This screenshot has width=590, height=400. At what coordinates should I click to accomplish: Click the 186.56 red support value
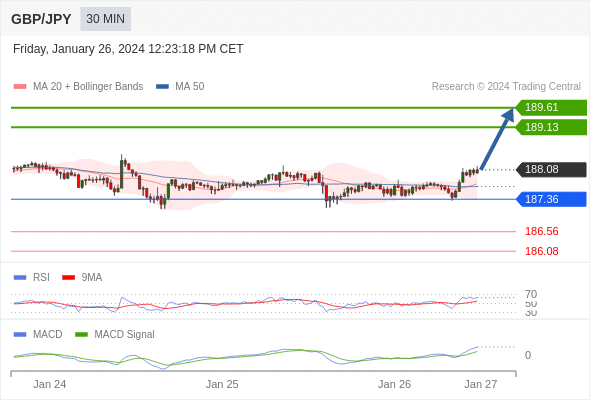(542, 231)
